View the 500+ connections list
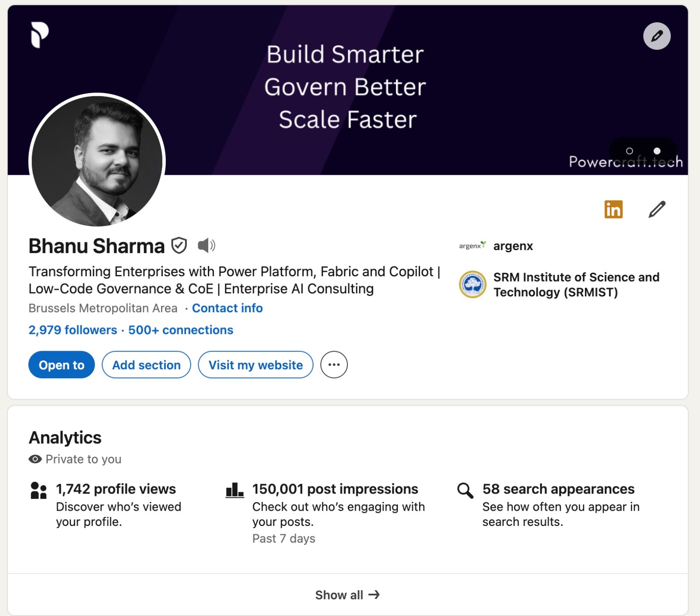The image size is (700, 616). 181,330
